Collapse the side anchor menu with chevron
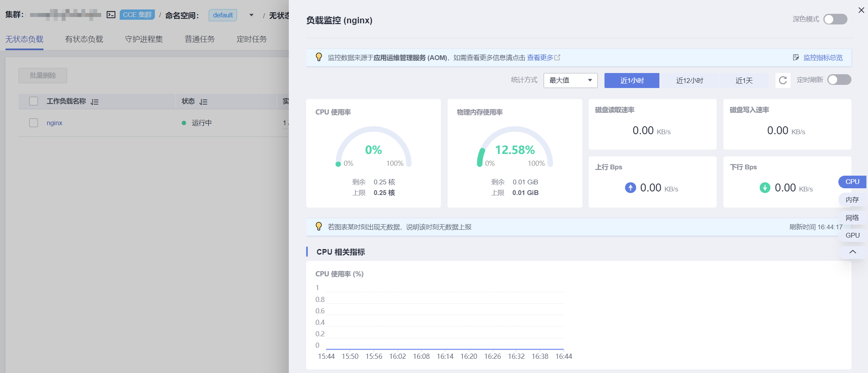 tap(853, 252)
